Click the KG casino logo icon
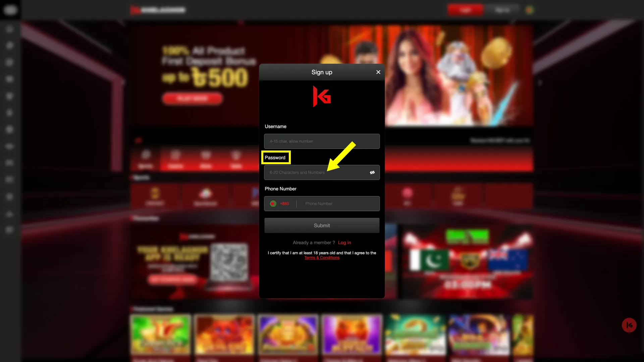 point(322,96)
